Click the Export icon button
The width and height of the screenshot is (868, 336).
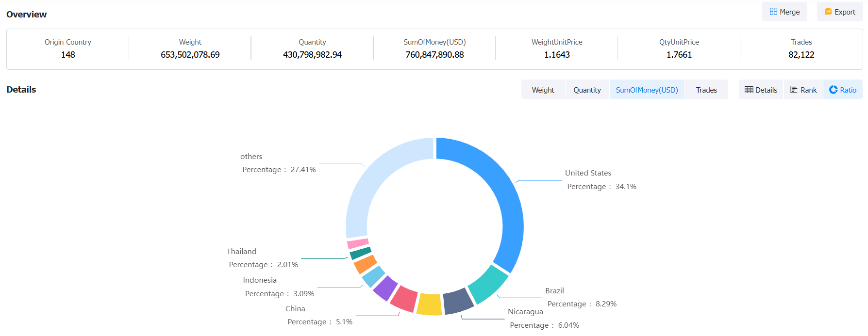point(839,12)
